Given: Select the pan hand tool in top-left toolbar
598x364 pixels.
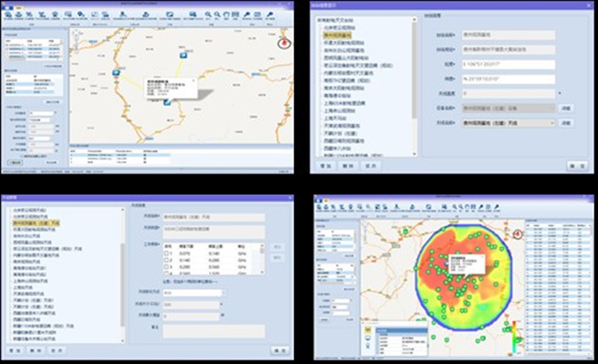Looking at the screenshot, I should (x=226, y=14).
